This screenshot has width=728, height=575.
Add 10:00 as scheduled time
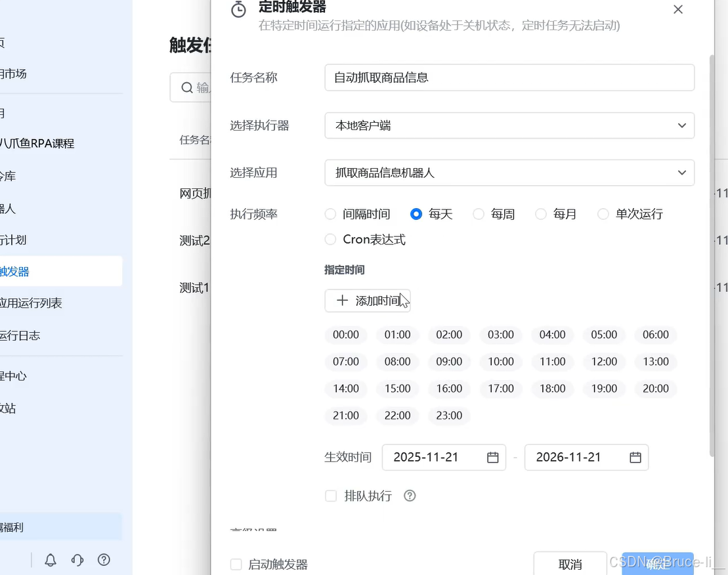[x=500, y=362]
